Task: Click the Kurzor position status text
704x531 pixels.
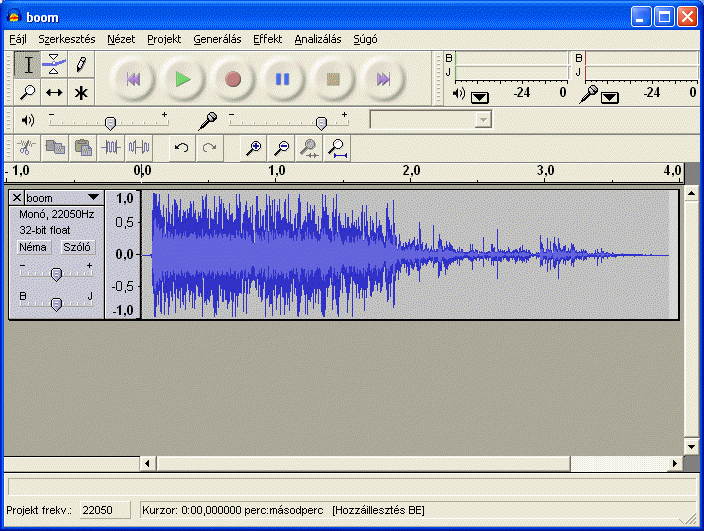Action: pos(233,510)
